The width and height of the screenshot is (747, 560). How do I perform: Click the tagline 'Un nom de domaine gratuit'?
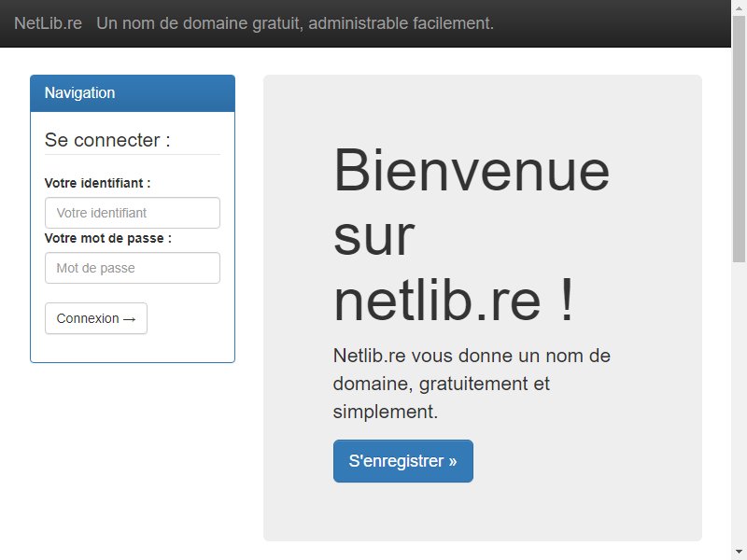[295, 23]
